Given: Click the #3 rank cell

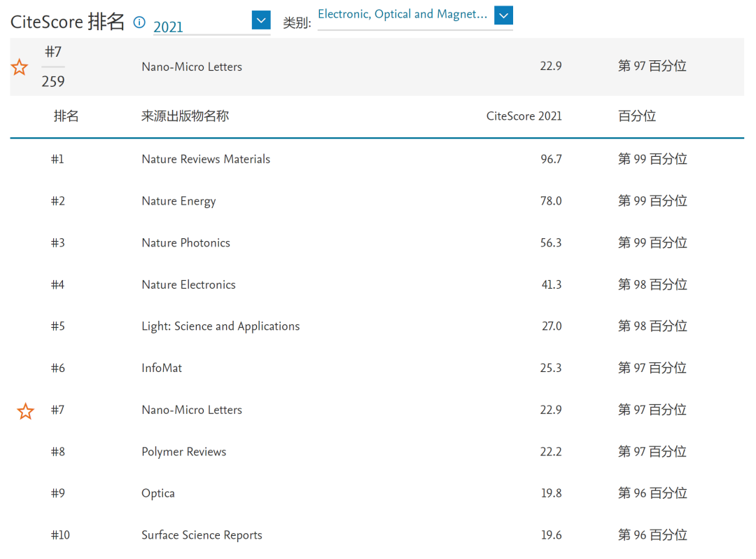Looking at the screenshot, I should [58, 242].
